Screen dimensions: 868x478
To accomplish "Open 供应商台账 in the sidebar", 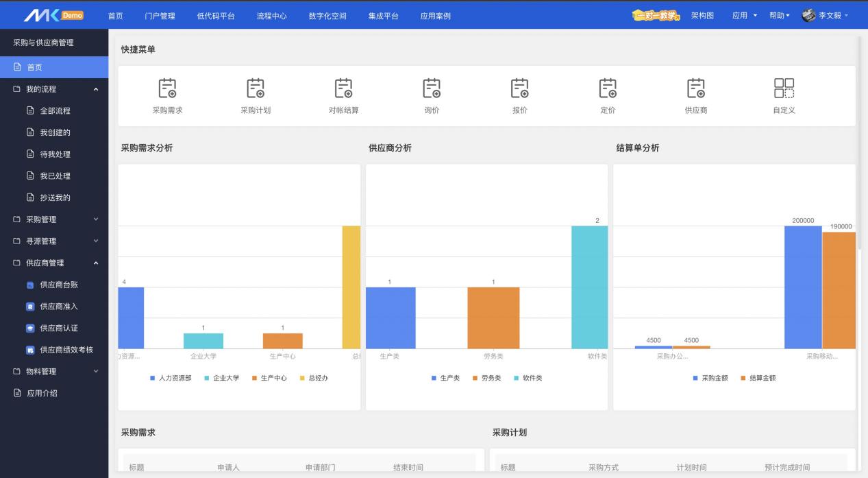I will pyautogui.click(x=58, y=285).
